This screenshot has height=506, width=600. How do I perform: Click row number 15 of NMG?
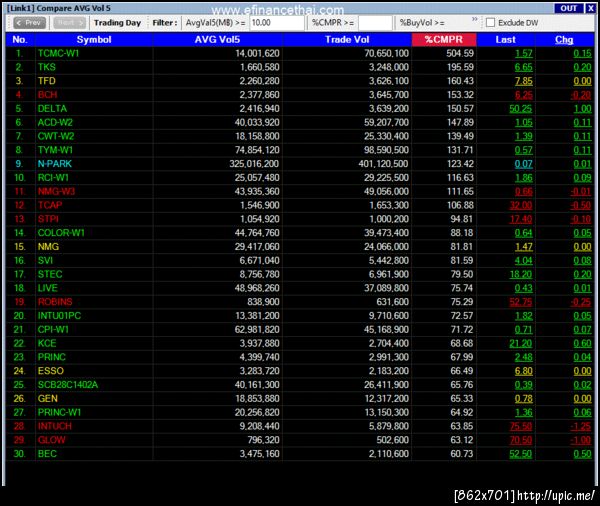pyautogui.click(x=20, y=246)
